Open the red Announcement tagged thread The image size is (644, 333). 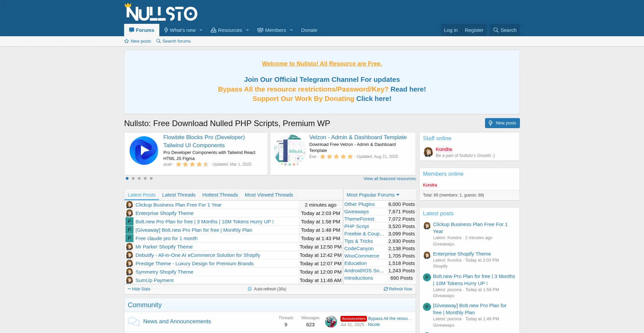click(390, 319)
